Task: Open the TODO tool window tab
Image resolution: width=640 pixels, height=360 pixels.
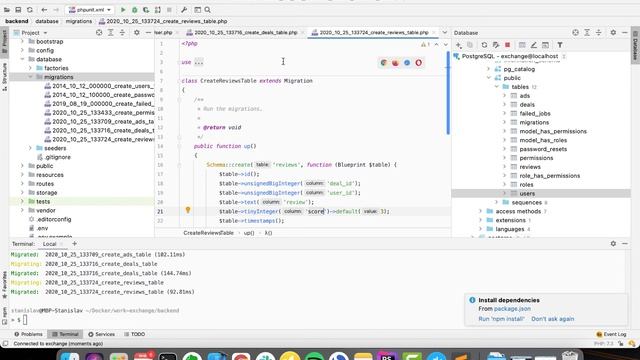Action: click(134, 334)
